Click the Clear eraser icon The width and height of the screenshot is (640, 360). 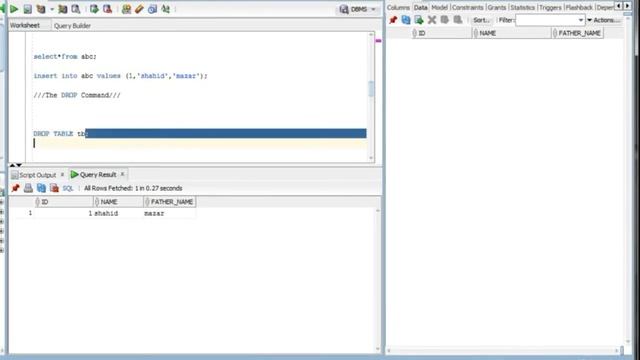pos(139,9)
